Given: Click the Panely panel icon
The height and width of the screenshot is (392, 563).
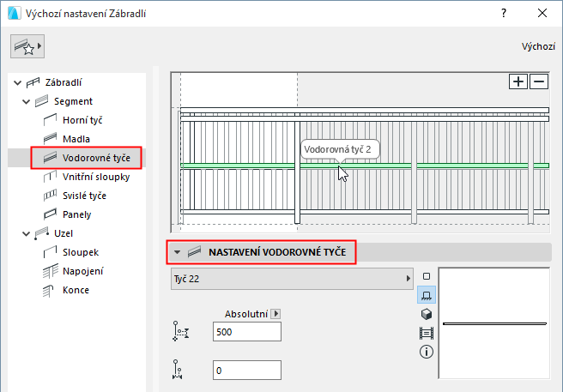Looking at the screenshot, I should click(x=50, y=214).
